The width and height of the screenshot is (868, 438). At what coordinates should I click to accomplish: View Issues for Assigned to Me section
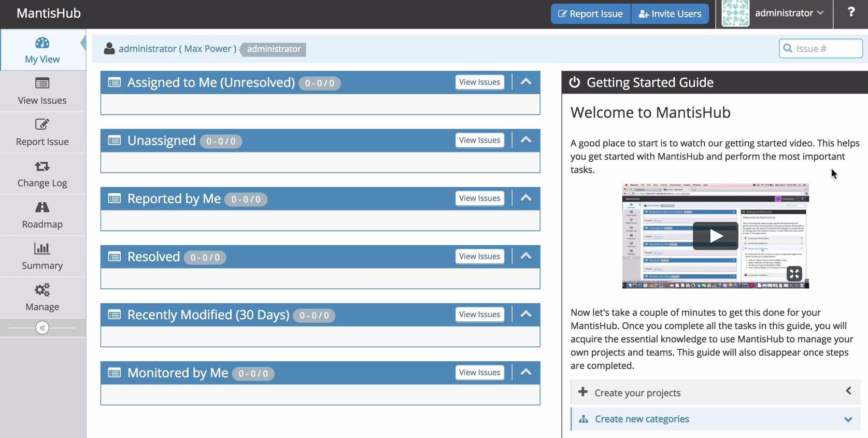480,82
